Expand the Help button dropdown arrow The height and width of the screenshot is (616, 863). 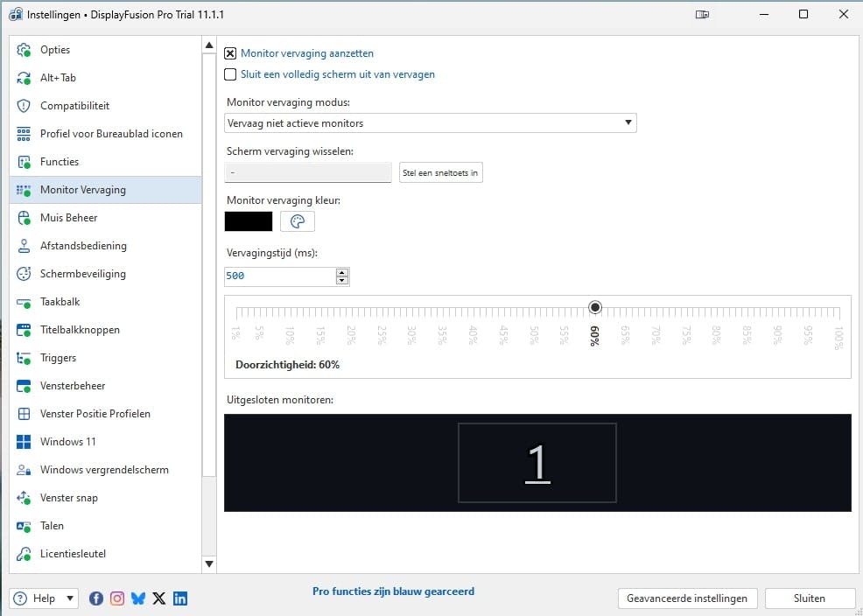coord(70,598)
